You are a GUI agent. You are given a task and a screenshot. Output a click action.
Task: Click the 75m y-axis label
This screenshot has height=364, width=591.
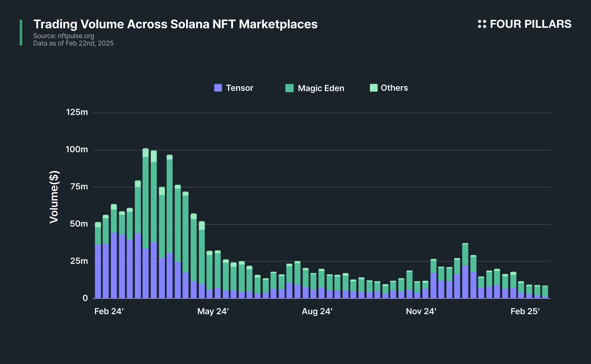pyautogui.click(x=79, y=187)
